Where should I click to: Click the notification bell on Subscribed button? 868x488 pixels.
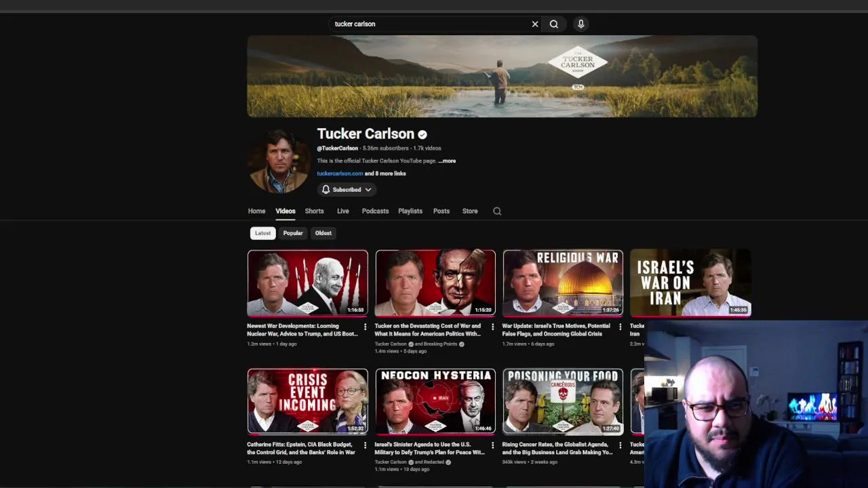pos(325,190)
